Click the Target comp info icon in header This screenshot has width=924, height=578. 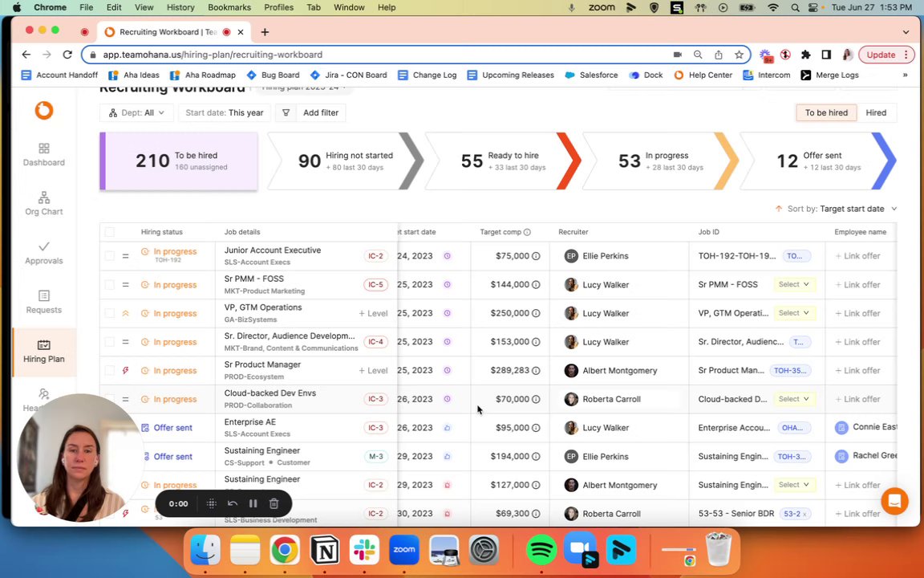coord(527,232)
